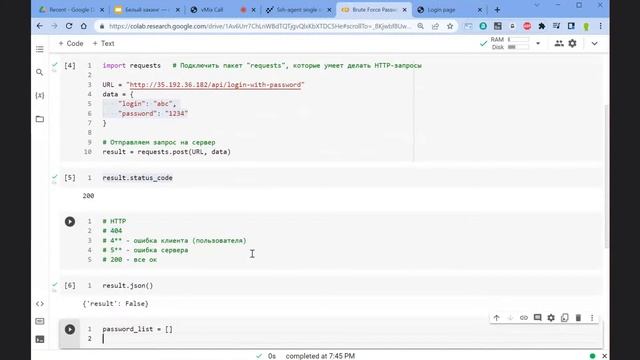Share this page from address bar

[435, 26]
